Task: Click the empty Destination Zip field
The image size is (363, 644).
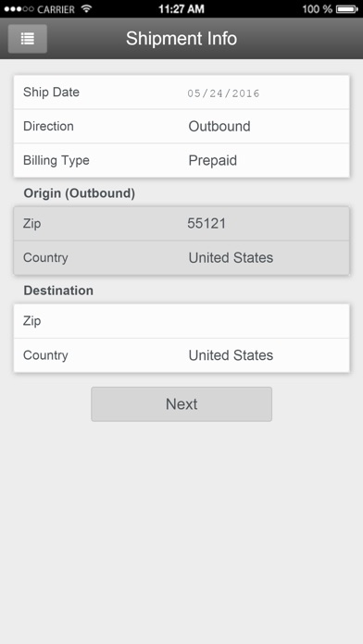Action: click(181, 321)
